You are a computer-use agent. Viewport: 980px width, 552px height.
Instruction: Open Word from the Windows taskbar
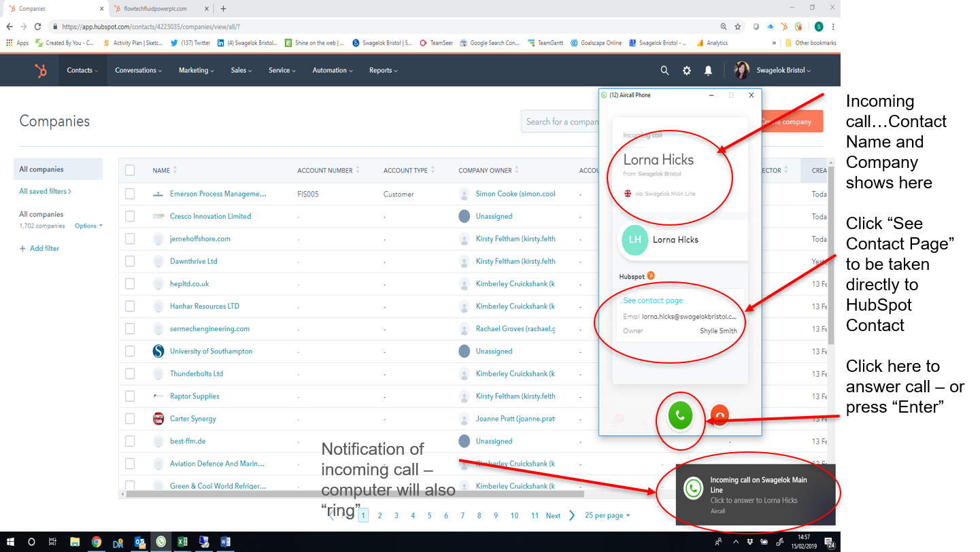click(x=225, y=542)
